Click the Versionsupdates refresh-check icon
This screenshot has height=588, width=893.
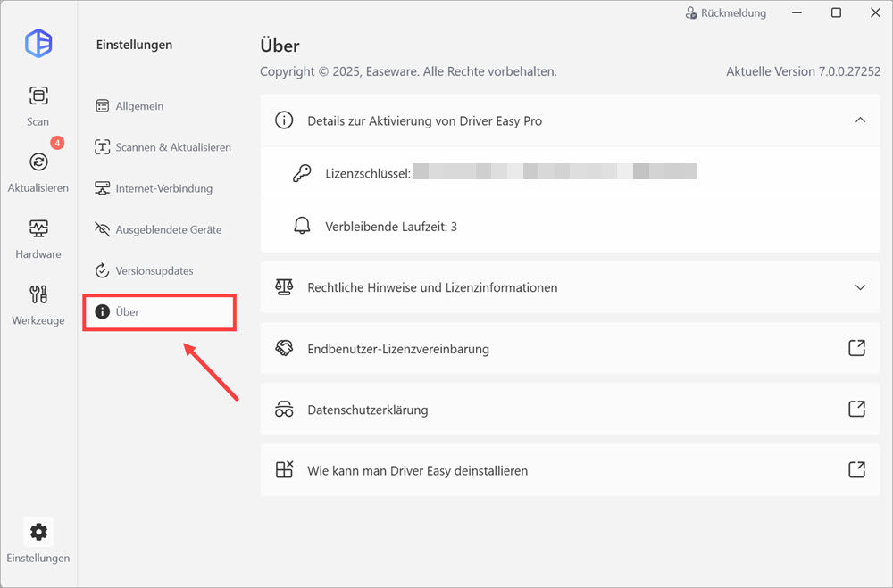(103, 270)
